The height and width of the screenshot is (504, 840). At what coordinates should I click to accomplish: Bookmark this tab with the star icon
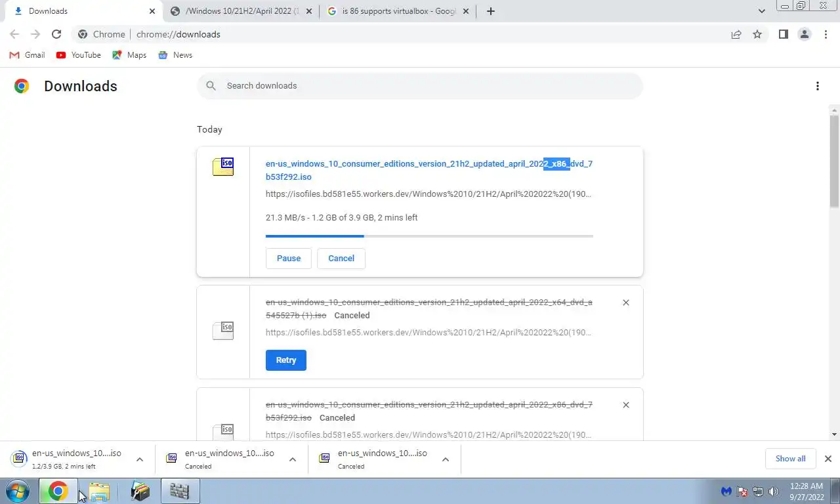click(757, 34)
